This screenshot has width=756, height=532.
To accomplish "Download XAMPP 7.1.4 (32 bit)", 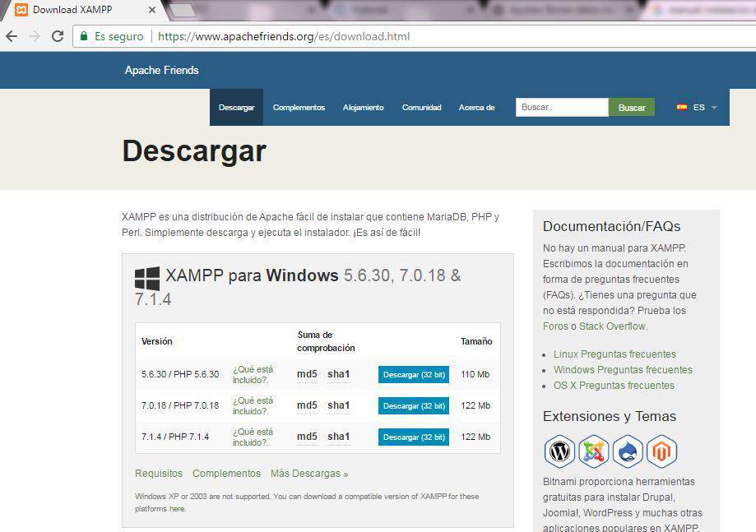I will click(x=414, y=437).
